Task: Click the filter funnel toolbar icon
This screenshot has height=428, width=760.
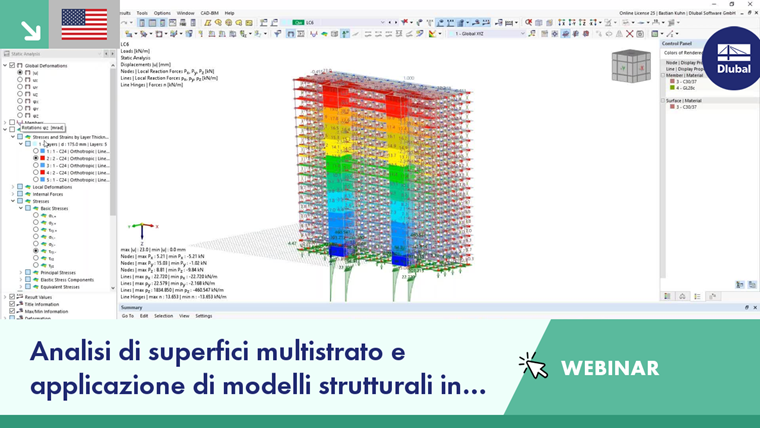Action: point(278,34)
